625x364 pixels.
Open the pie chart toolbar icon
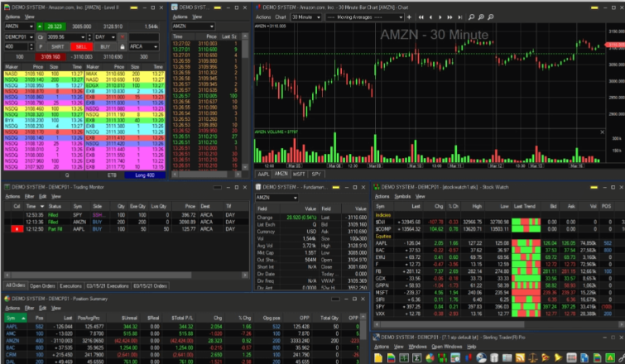(430, 357)
